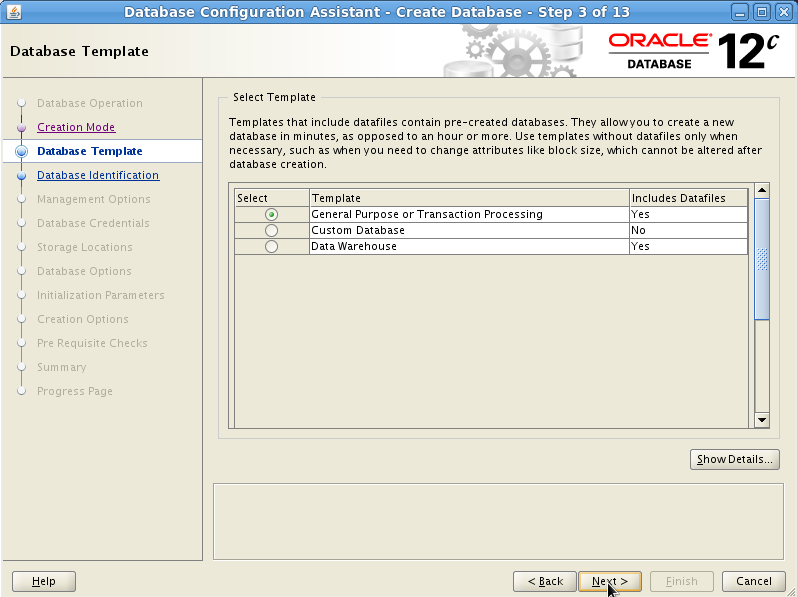Choose the Data Warehouse template radio
This screenshot has width=798, height=597.
click(x=271, y=246)
